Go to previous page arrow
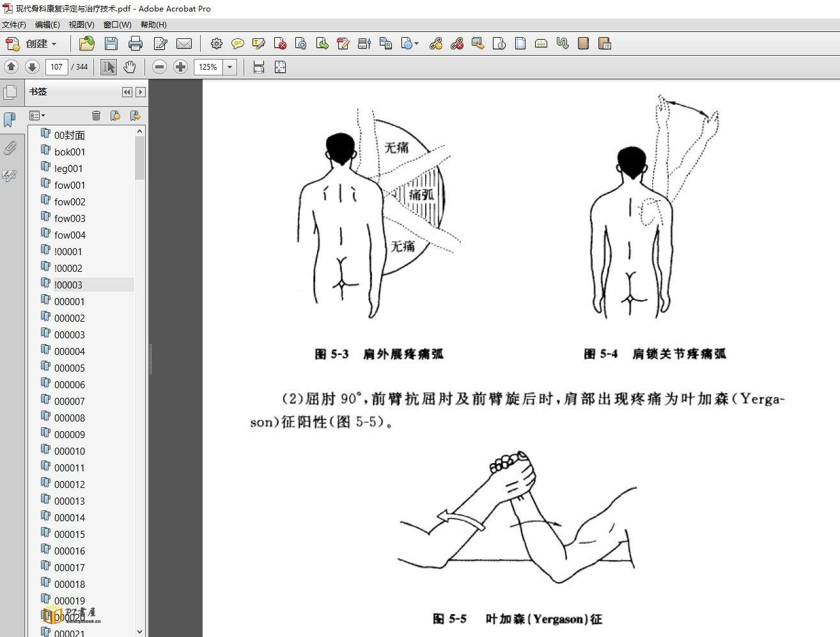This screenshot has width=840, height=637. pyautogui.click(x=11, y=67)
